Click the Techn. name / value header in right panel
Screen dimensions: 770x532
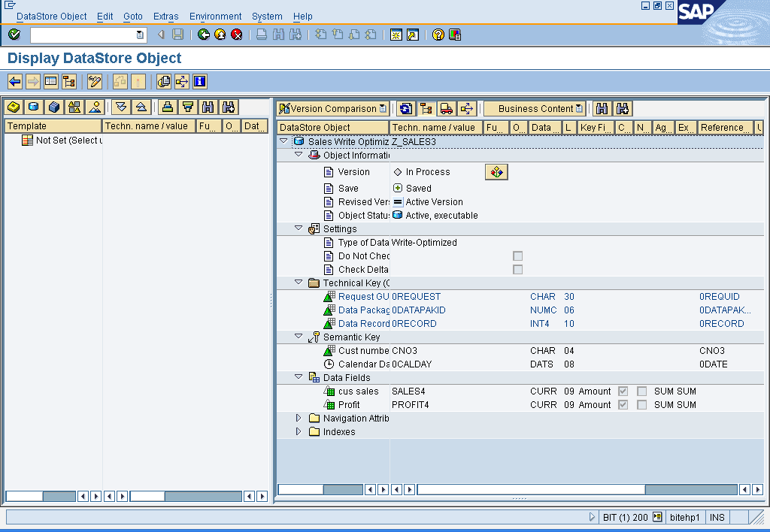435,128
